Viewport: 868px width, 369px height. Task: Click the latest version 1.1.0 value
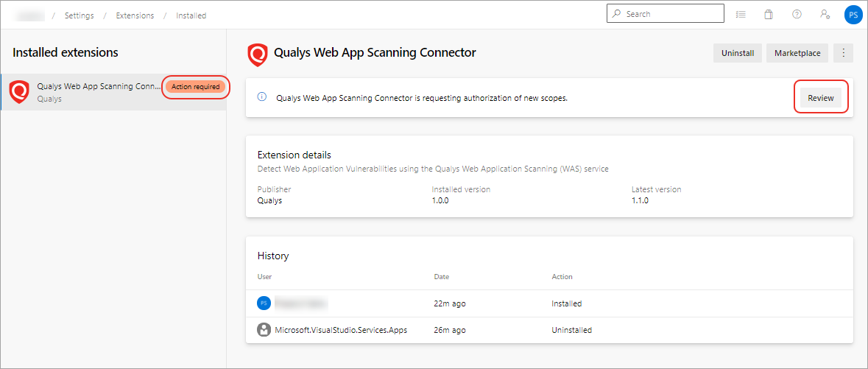point(640,200)
